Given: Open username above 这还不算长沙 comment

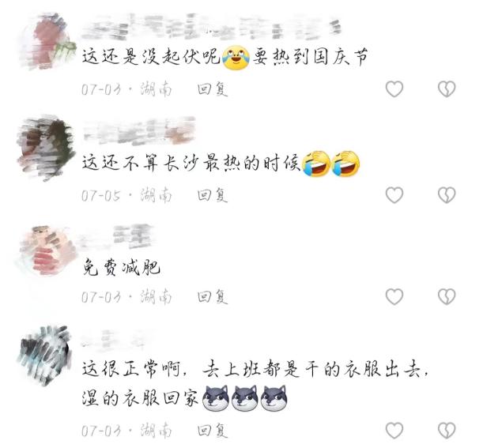Looking at the screenshot, I should pyautogui.click(x=139, y=130).
